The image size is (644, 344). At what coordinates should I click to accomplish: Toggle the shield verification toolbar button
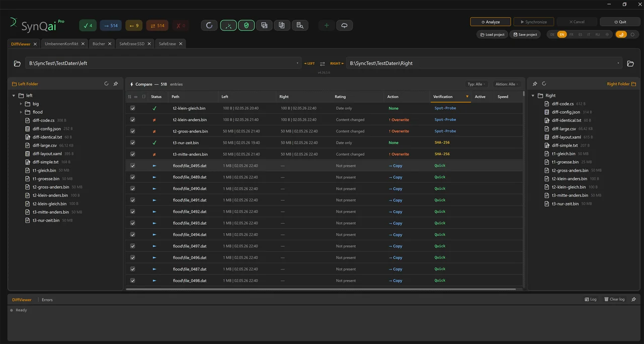tap(246, 25)
